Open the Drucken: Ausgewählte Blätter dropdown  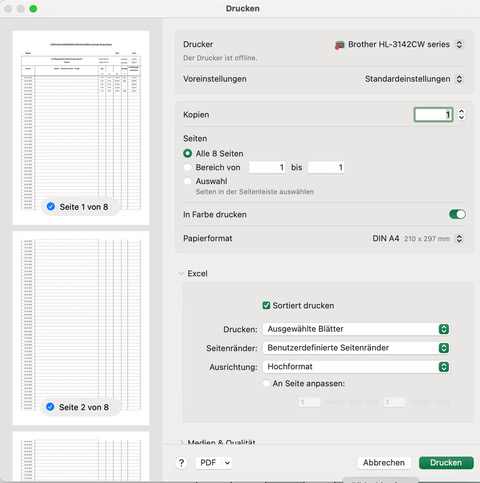tap(356, 329)
